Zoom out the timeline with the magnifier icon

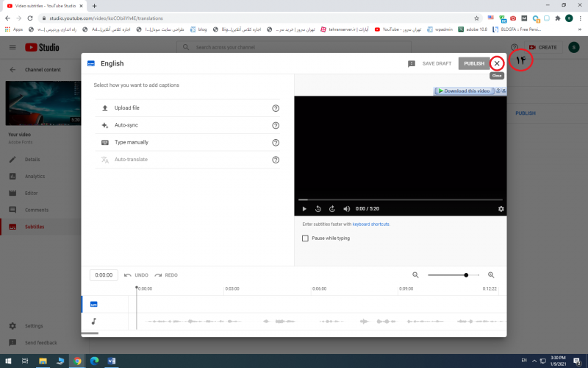pyautogui.click(x=415, y=275)
